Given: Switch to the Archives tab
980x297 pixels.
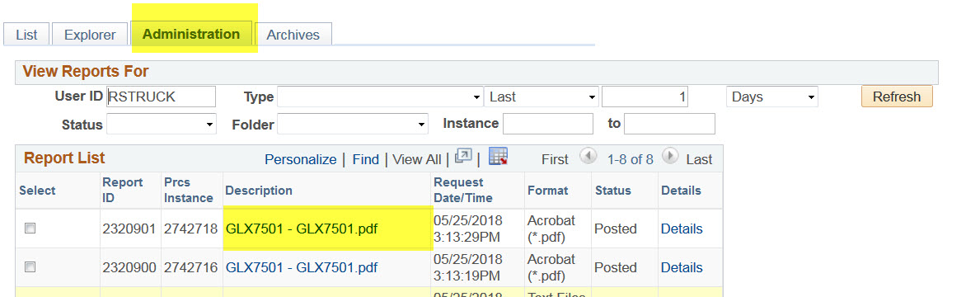Looking at the screenshot, I should pyautogui.click(x=293, y=35).
